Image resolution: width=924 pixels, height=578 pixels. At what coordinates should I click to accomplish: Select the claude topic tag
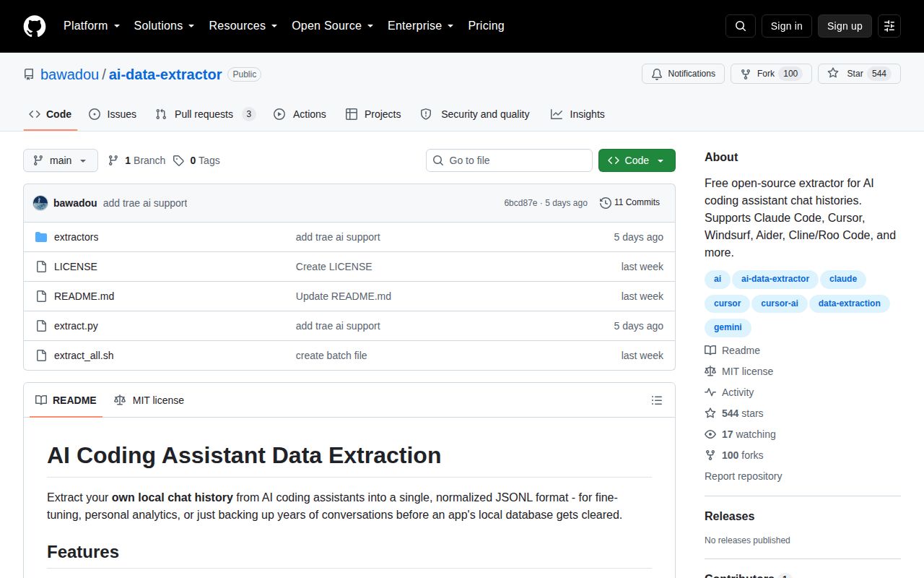[843, 279]
